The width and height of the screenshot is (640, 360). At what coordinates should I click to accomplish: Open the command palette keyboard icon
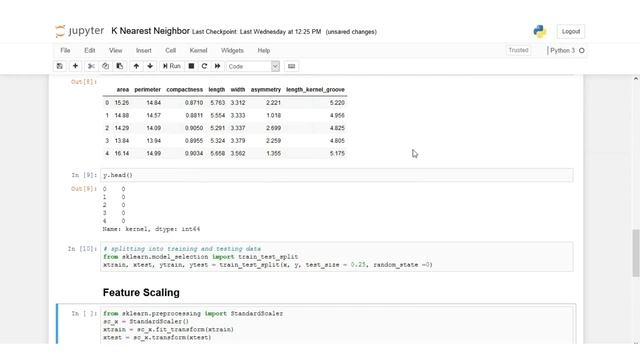(291, 66)
